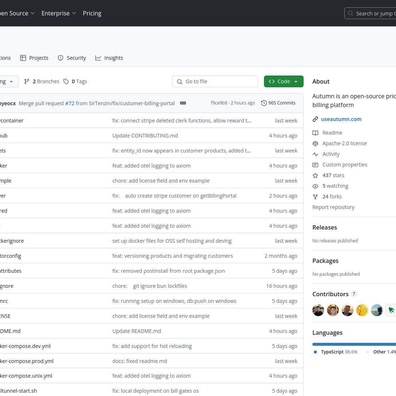Click the TypeScript language label
Screen dimensions: 396x396
coord(339,352)
